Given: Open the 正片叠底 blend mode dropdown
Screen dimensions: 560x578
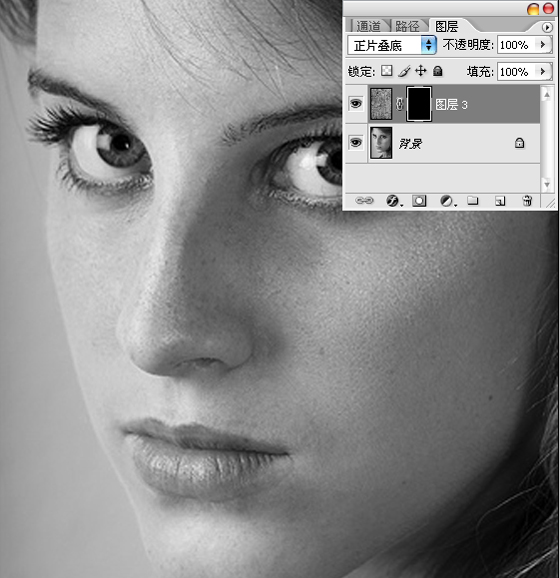Looking at the screenshot, I should point(392,45).
